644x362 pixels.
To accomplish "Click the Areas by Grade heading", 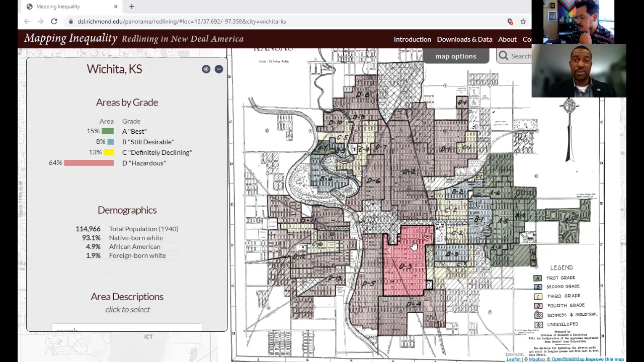I will click(x=127, y=102).
